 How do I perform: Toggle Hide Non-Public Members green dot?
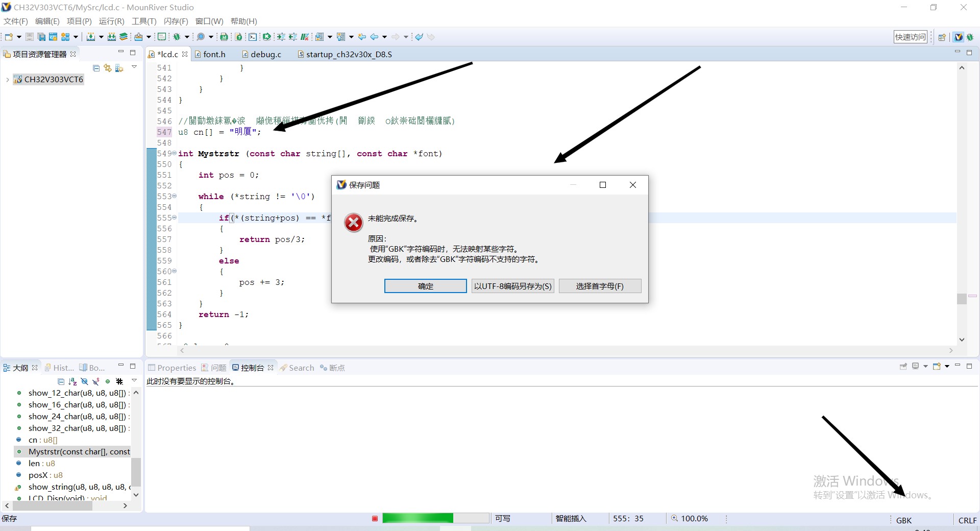point(108,381)
